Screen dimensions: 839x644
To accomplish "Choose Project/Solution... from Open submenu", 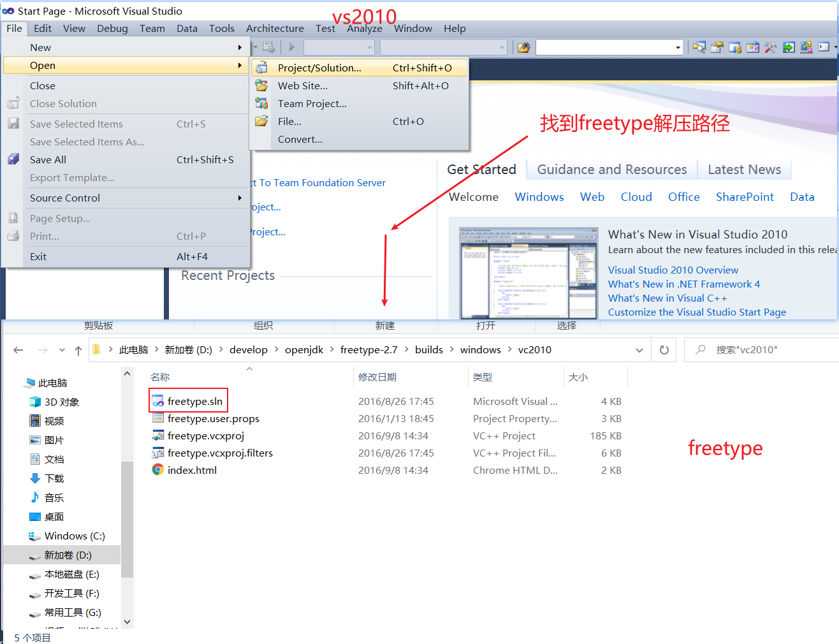I will [x=319, y=68].
